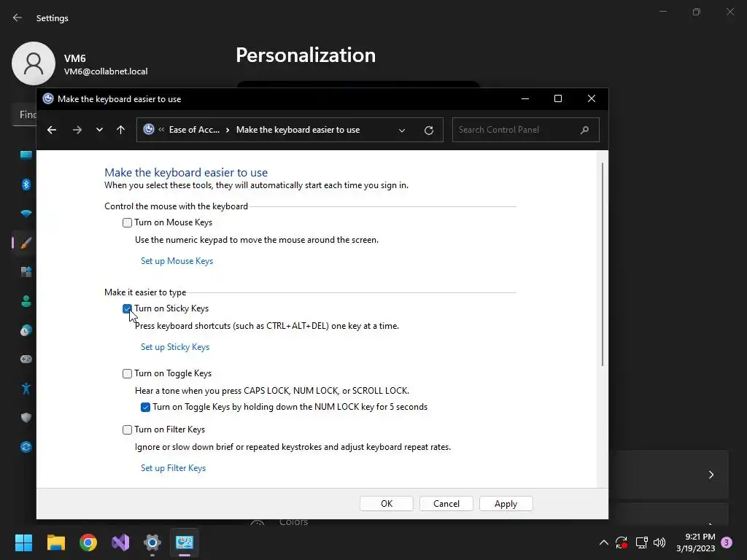Image resolution: width=747 pixels, height=560 pixels.
Task: Go back in Control Panel window
Action: (x=52, y=130)
